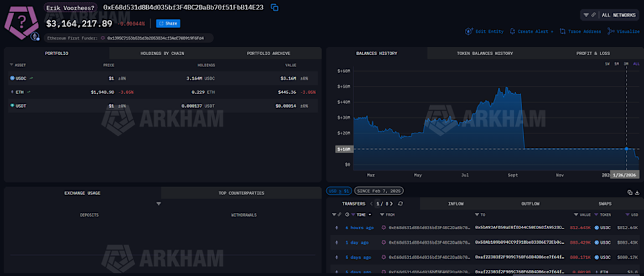Click the blue Share button
Screen dimensions: 644x276
coord(168,23)
